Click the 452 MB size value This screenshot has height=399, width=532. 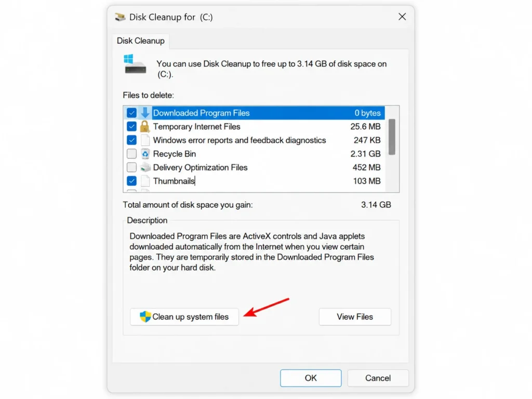pos(366,167)
